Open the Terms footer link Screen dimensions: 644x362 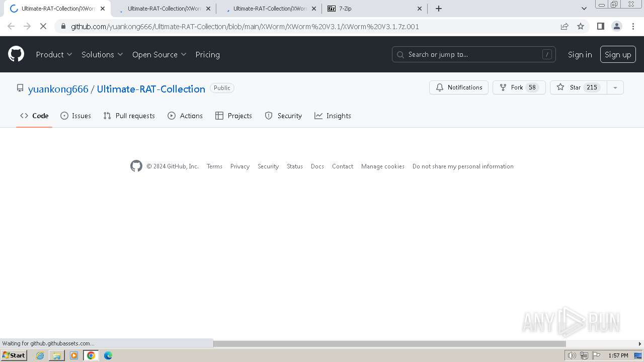(x=214, y=166)
